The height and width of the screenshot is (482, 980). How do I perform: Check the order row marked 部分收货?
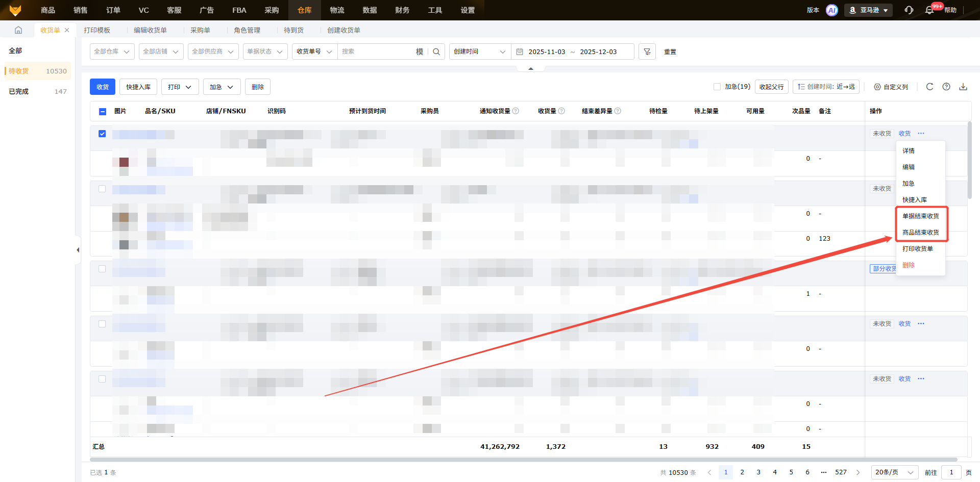pyautogui.click(x=102, y=269)
